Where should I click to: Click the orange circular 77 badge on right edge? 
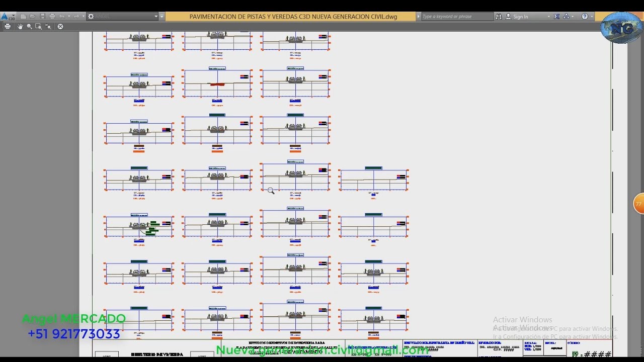pyautogui.click(x=639, y=204)
